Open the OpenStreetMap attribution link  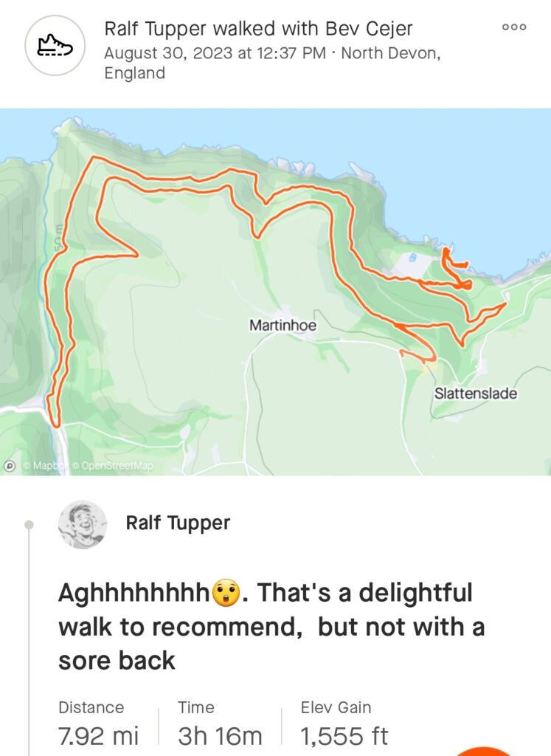(112, 467)
